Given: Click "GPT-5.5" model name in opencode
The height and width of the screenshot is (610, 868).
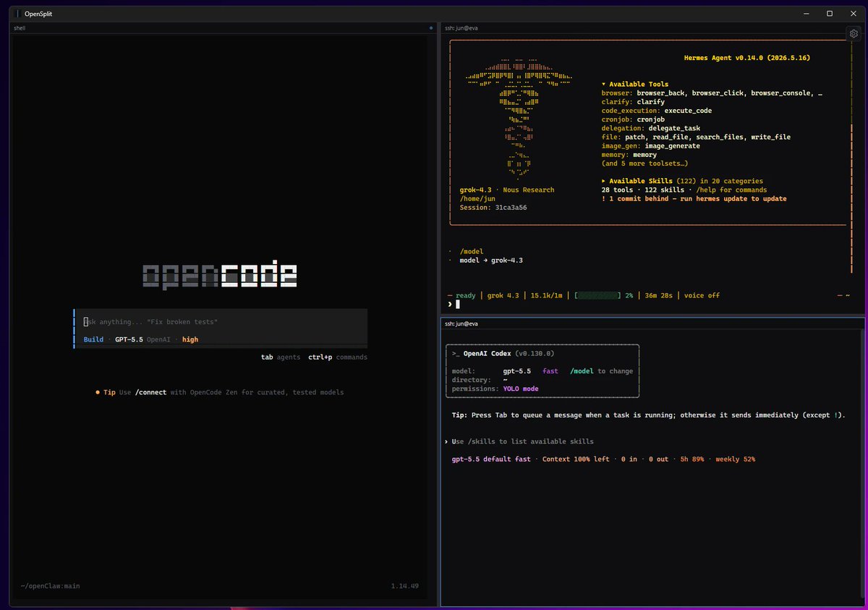Looking at the screenshot, I should pos(129,339).
